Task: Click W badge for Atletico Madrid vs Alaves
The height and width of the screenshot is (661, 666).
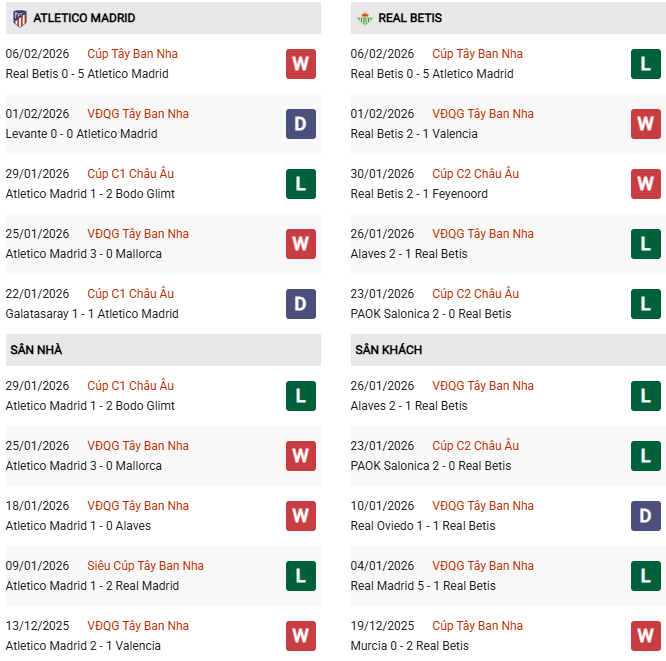Action: coord(300,516)
